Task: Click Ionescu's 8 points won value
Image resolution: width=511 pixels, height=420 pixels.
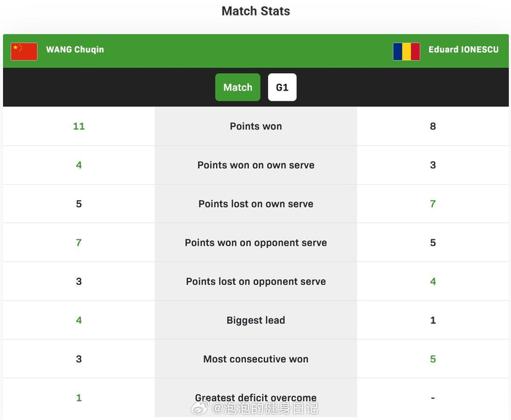Action: point(433,126)
